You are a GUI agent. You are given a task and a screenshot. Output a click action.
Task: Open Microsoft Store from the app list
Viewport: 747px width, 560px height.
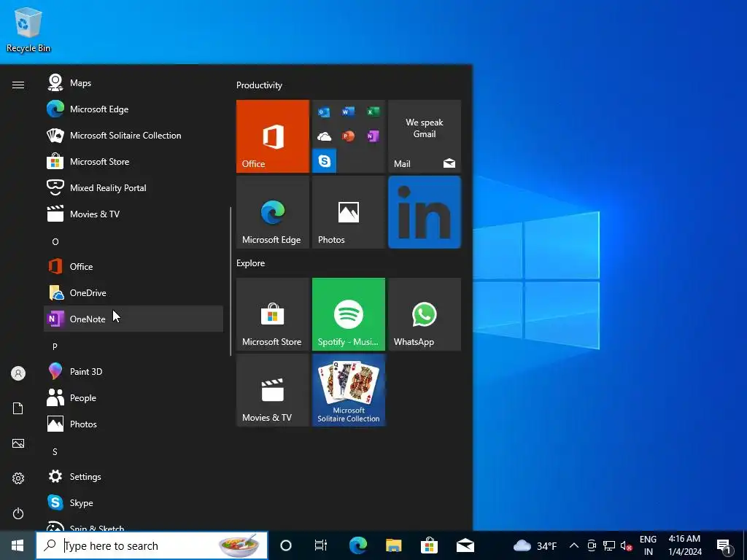(x=133, y=161)
